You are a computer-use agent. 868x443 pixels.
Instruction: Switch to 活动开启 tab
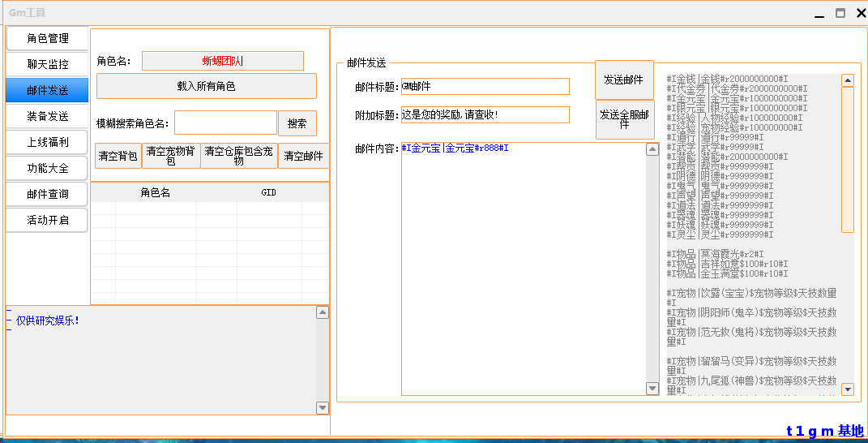(x=47, y=220)
